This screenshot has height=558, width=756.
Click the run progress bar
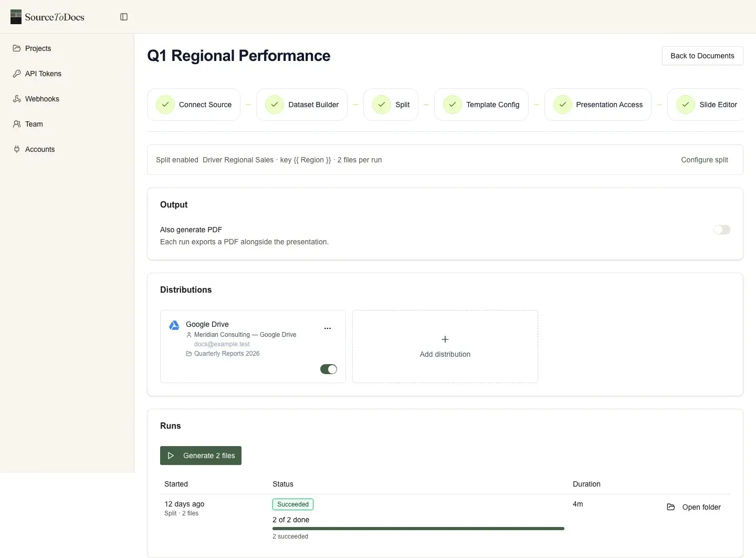coord(418,529)
